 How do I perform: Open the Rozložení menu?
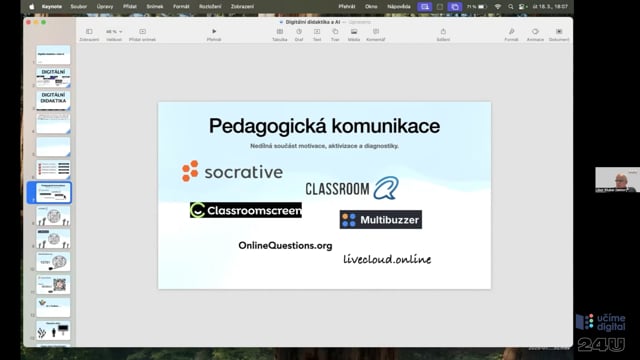click(210, 7)
